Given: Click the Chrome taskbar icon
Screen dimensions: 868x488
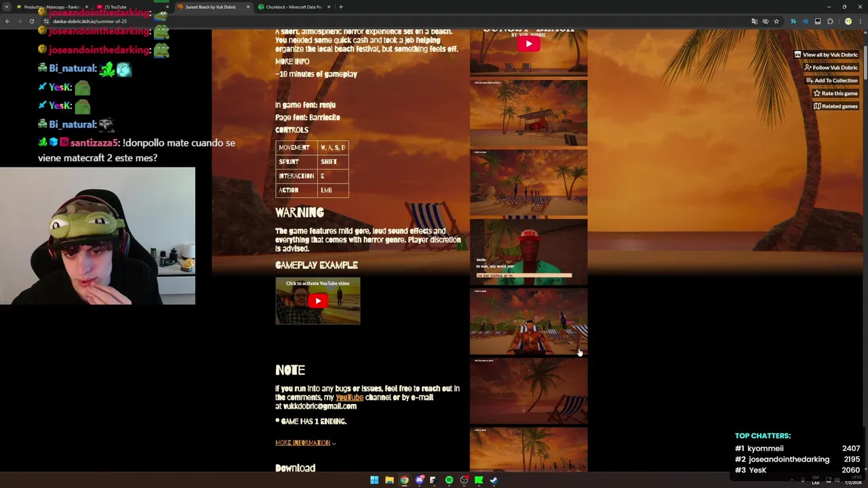Looking at the screenshot, I should click(x=404, y=480).
